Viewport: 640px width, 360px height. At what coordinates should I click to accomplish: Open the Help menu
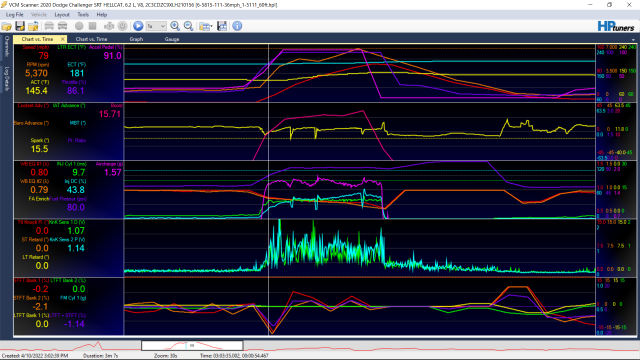(102, 15)
